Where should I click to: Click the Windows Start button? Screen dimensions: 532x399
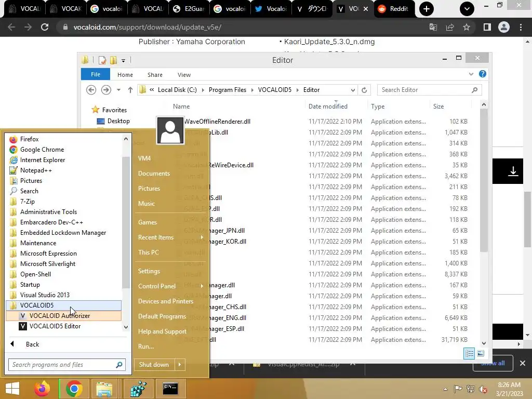click(x=12, y=389)
